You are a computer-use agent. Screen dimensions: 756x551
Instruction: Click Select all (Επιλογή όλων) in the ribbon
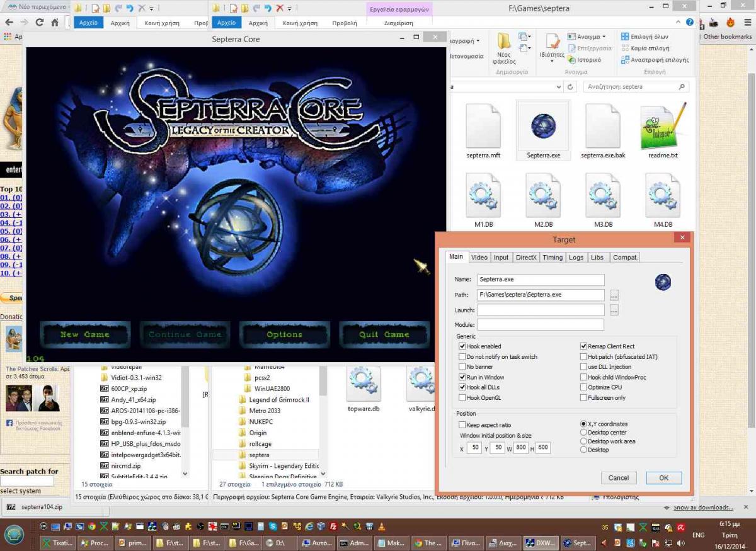pyautogui.click(x=644, y=37)
